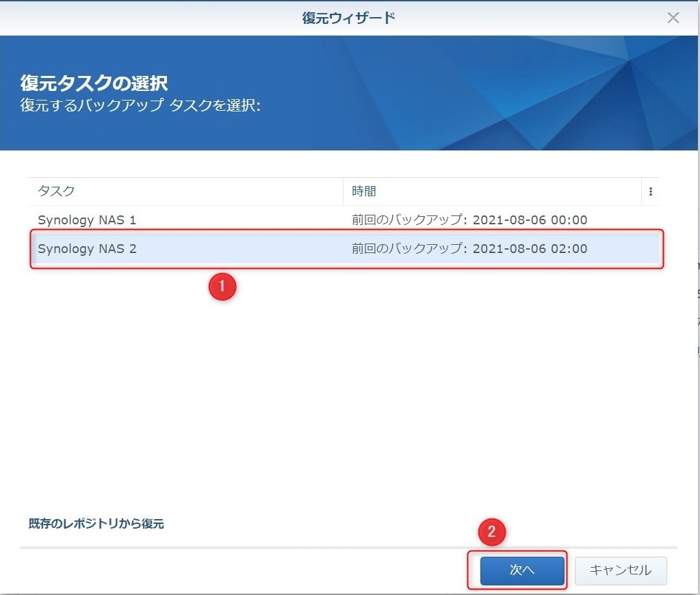700x595 pixels.
Task: Click the 前回のバックアップ label in the first row
Action: (409, 220)
